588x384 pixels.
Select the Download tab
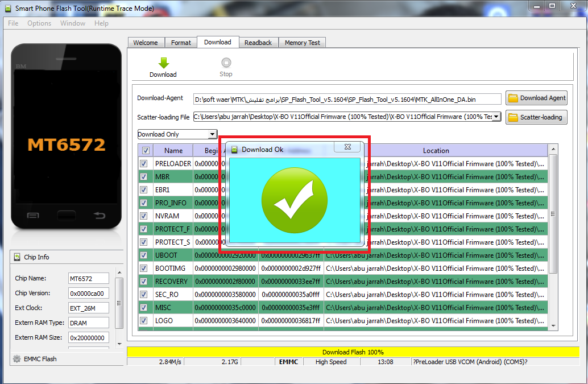tap(218, 42)
